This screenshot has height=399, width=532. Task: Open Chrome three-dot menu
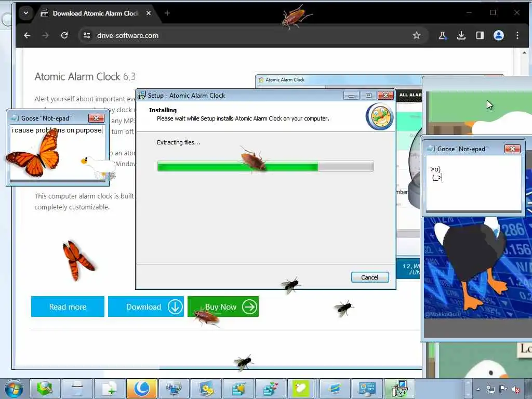click(517, 35)
